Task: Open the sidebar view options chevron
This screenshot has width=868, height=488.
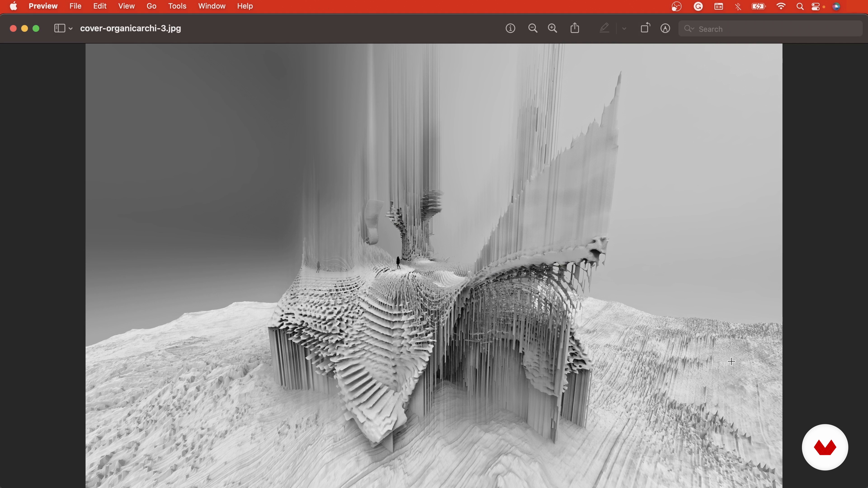Action: tap(71, 29)
